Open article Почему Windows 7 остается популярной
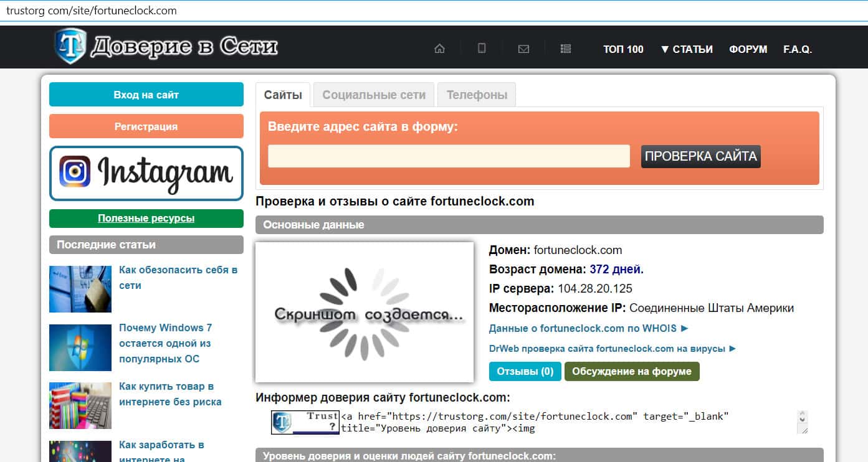The height and width of the screenshot is (462, 868). 165,343
